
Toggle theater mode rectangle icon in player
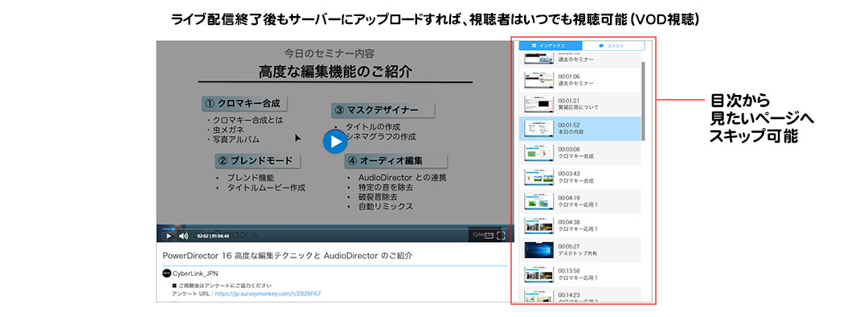pyautogui.click(x=489, y=236)
